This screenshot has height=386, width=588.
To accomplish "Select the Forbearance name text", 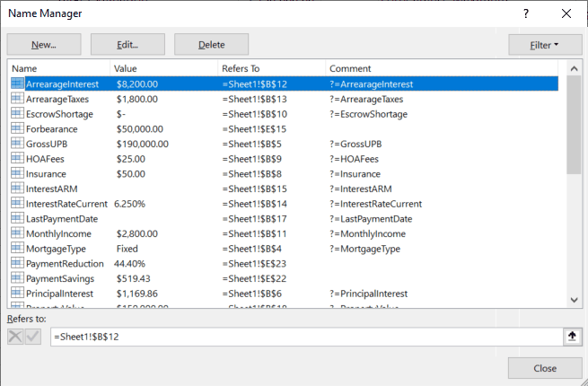I will (x=52, y=129).
